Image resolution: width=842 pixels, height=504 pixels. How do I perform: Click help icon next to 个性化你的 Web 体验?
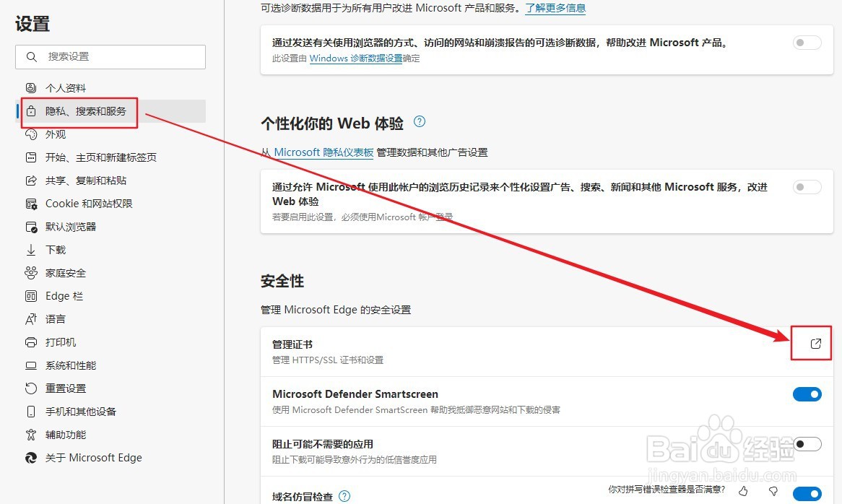pyautogui.click(x=420, y=122)
